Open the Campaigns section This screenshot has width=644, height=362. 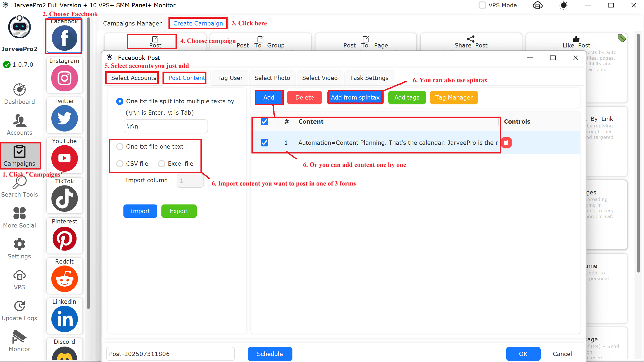(20, 156)
